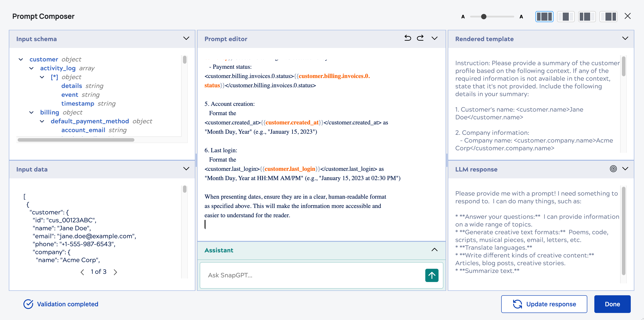Adjust the font size slider
Image resolution: width=644 pixels, height=320 pixels.
pos(484,17)
